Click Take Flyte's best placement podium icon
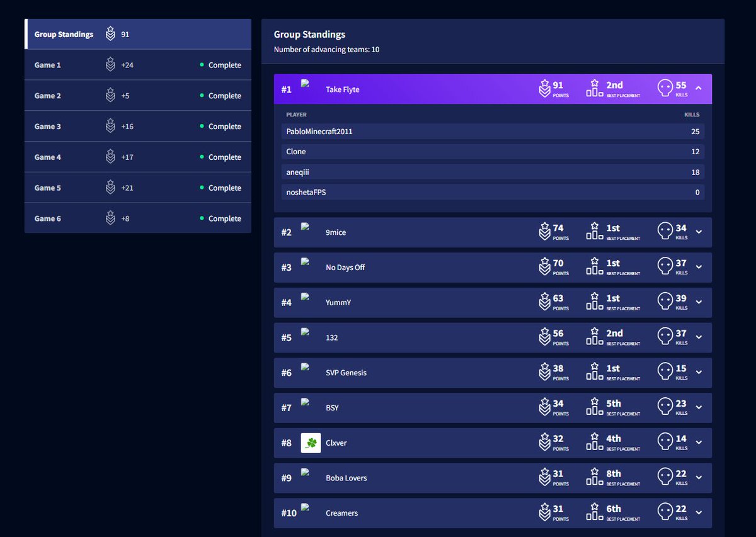 595,89
